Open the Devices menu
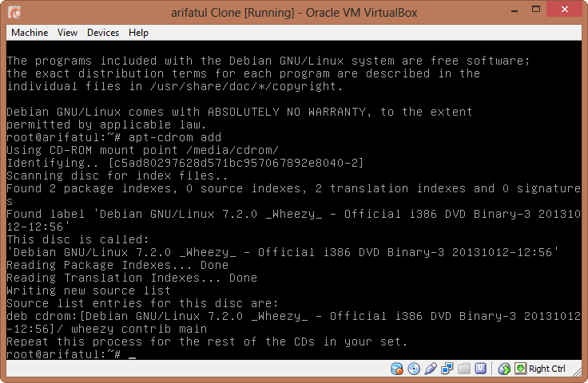 pos(103,33)
